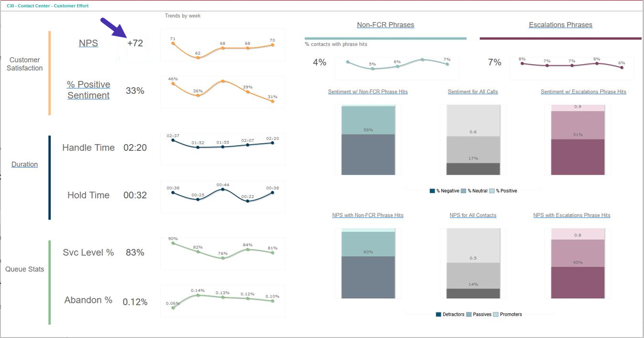This screenshot has width=644, height=338.
Task: Click the % Negative legend swatch
Action: pyautogui.click(x=432, y=191)
